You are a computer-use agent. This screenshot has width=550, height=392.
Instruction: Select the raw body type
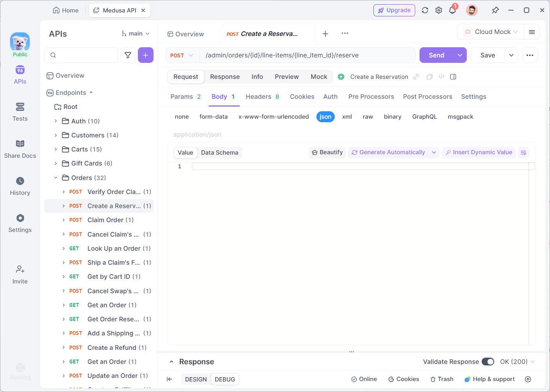(368, 117)
